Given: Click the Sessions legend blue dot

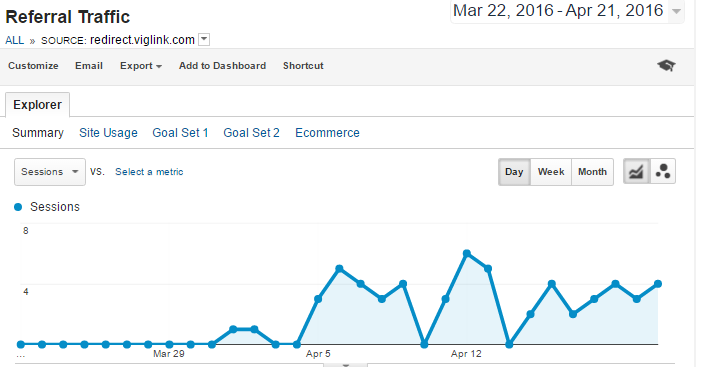Looking at the screenshot, I should tap(18, 207).
